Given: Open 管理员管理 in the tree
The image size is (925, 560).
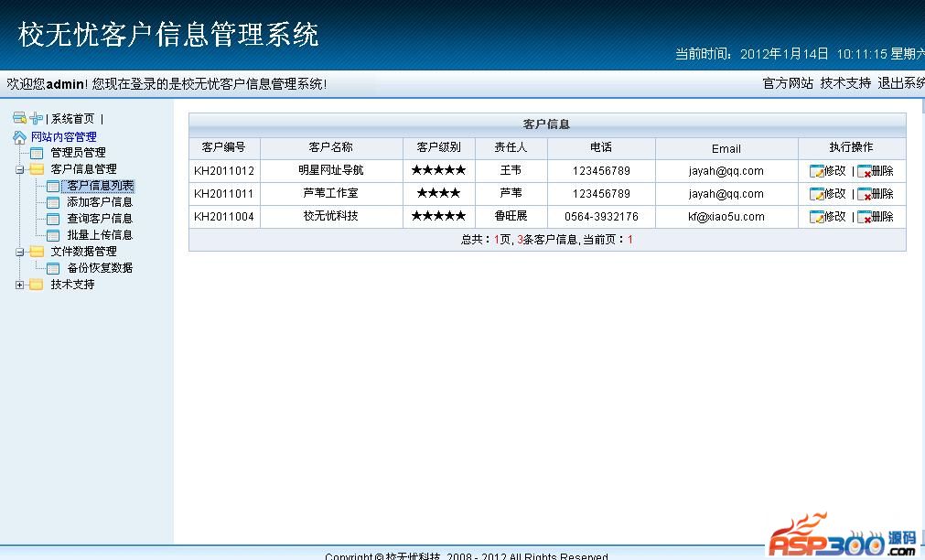Looking at the screenshot, I should tap(78, 153).
